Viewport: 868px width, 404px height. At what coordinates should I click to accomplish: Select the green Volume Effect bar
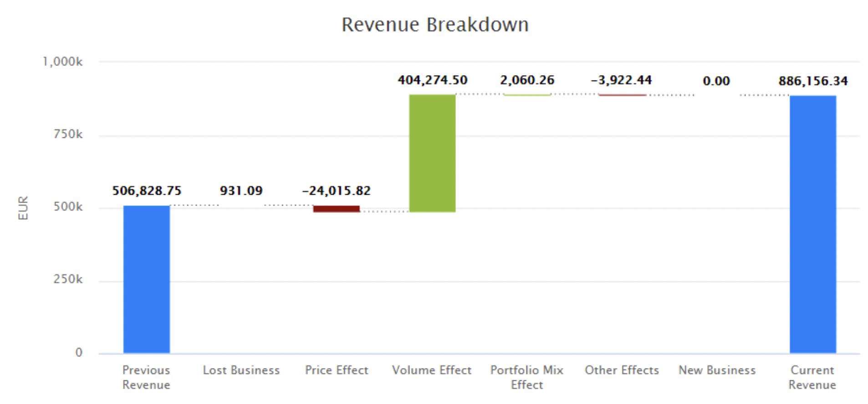pos(432,153)
